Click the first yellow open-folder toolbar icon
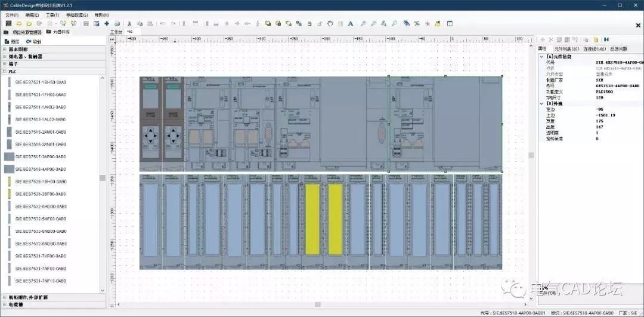The width and height of the screenshot is (644, 317). [19, 23]
